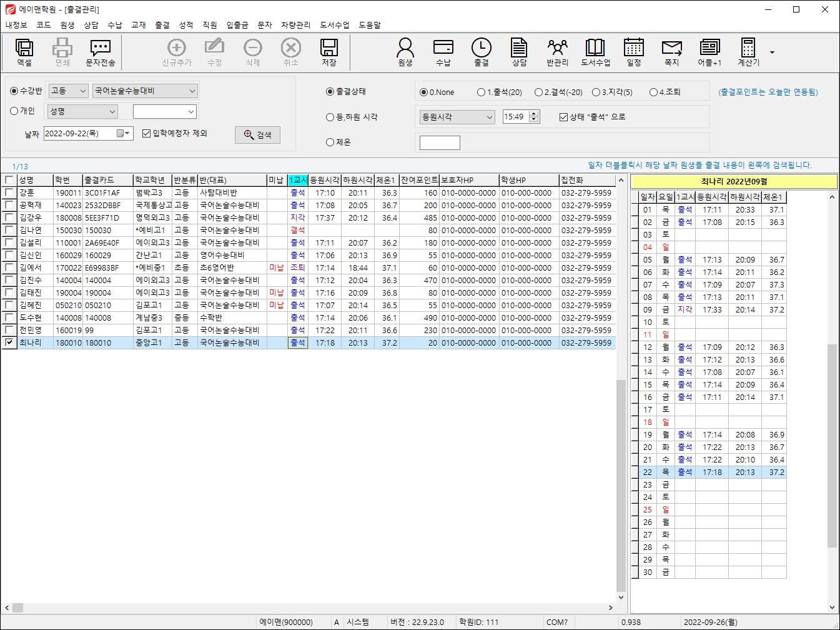The width and height of the screenshot is (840, 630).
Task: Open the 일정 calendar toolbar icon
Action: [x=634, y=52]
